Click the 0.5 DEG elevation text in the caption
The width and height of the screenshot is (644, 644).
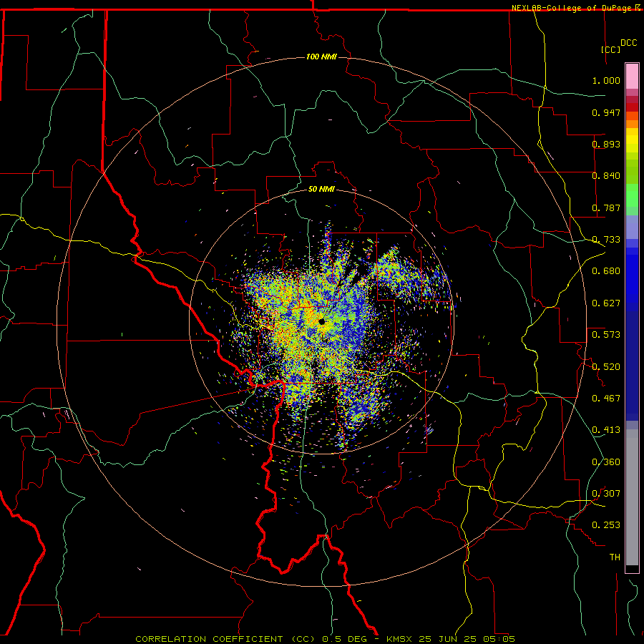[x=346, y=639]
